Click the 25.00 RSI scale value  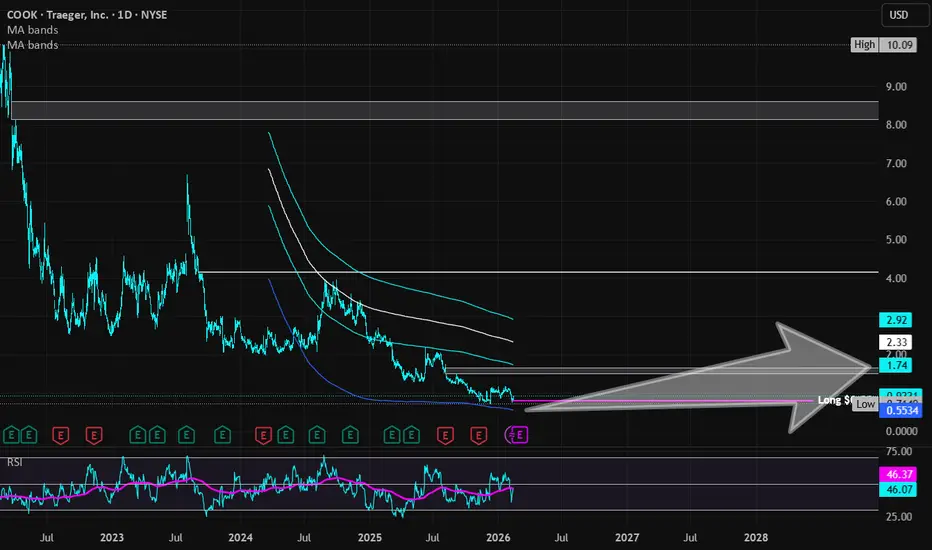tap(898, 517)
